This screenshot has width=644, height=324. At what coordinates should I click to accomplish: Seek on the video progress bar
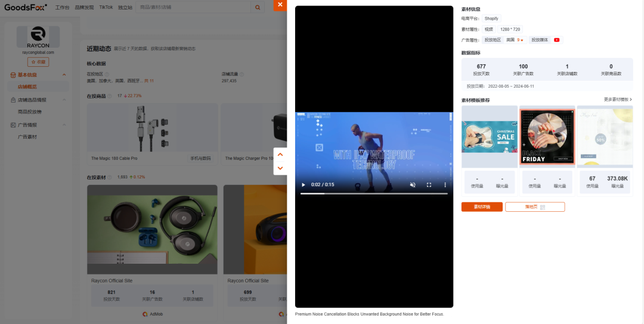[x=374, y=194]
